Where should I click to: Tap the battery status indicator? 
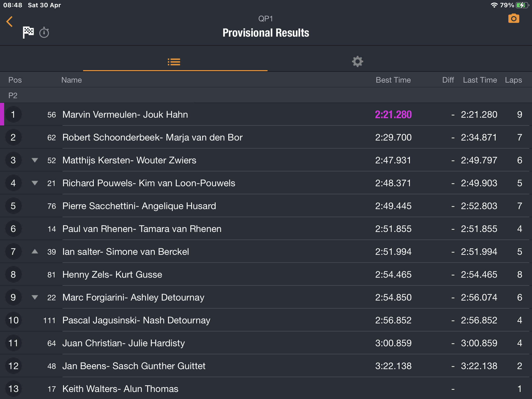[x=522, y=5]
